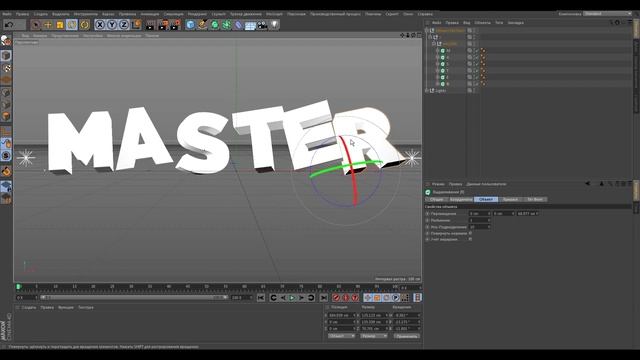Click the coordinate system icon
The height and width of the screenshot is (360, 640).
136,25
